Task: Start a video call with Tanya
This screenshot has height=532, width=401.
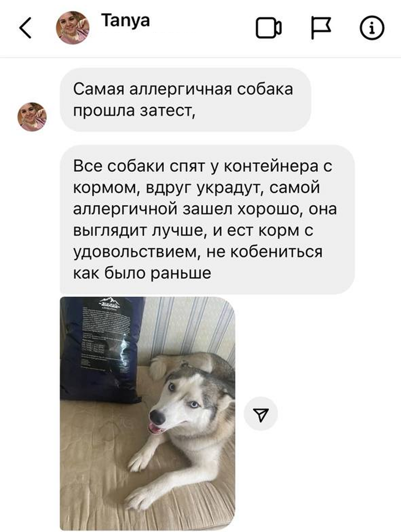Action: click(x=269, y=28)
